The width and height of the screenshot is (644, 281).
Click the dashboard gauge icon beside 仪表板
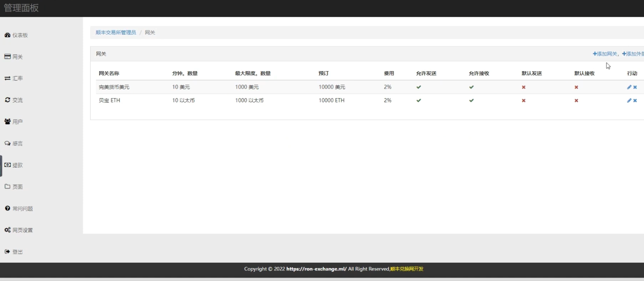click(x=8, y=35)
